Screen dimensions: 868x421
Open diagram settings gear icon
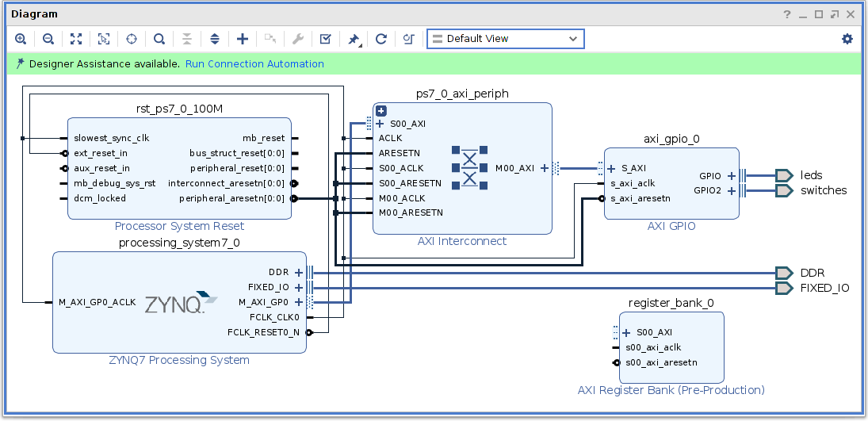click(x=847, y=39)
